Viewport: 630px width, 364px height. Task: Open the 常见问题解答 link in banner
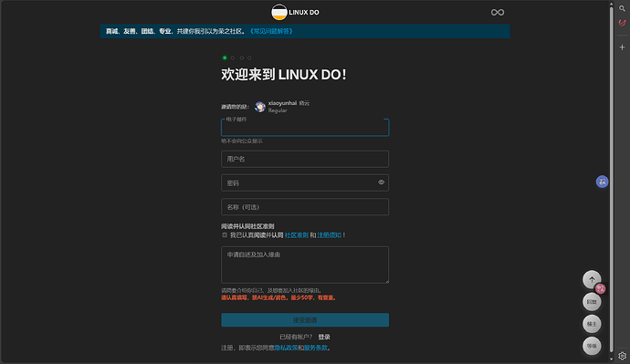click(x=271, y=31)
